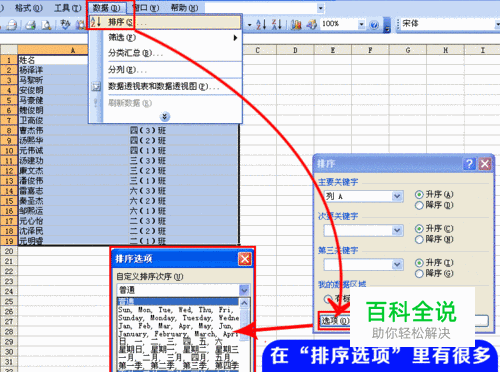Viewport: 500px width, 372px height.
Task: Choose 排序 from the Data menu
Action: (165, 22)
